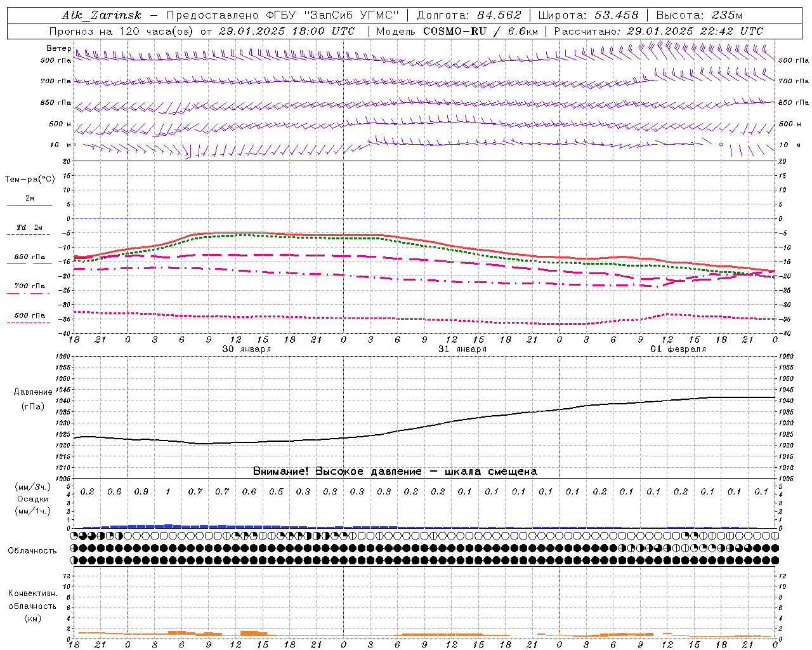The height and width of the screenshot is (650, 812).
Task: Click the 850 гПа temperature legend entry
Action: pos(29,257)
